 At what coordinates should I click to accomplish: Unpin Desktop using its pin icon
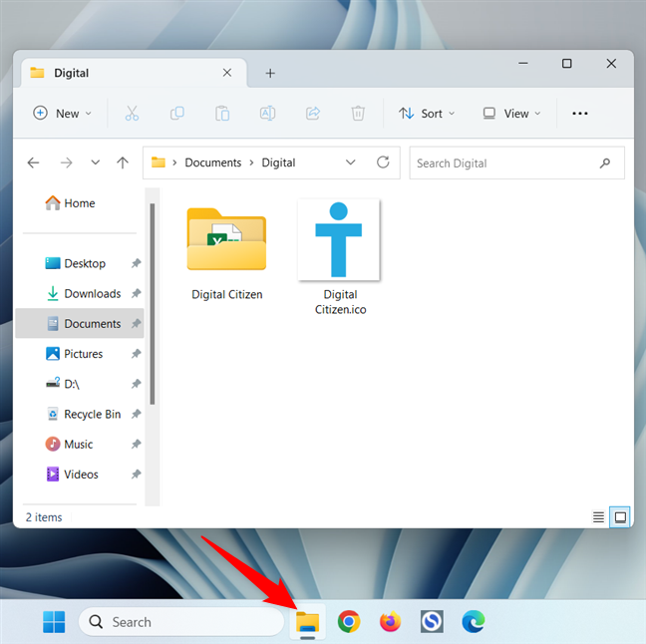[136, 263]
